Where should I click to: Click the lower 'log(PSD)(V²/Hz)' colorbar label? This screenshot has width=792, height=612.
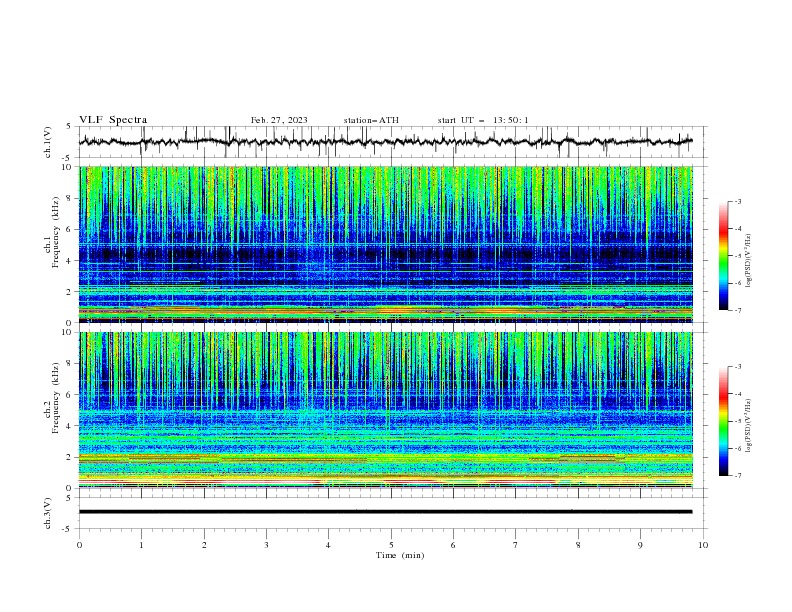pos(748,425)
